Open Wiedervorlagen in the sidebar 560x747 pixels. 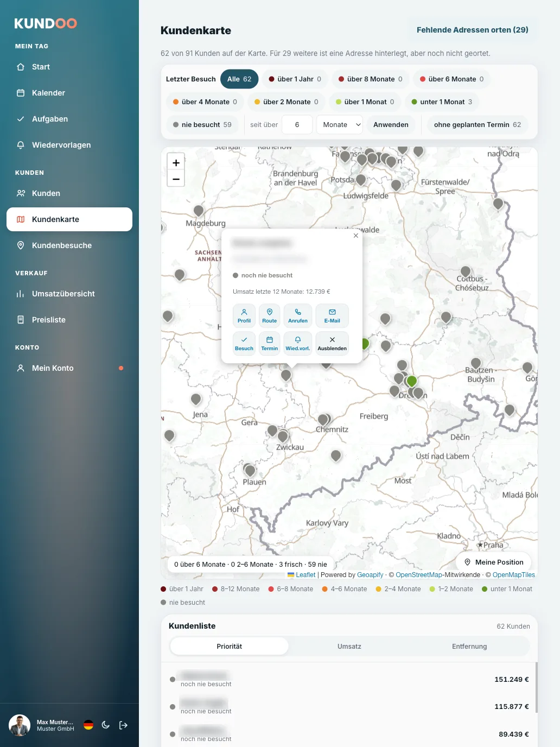69,145
